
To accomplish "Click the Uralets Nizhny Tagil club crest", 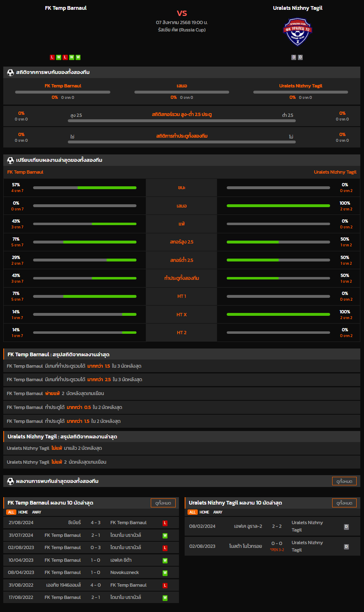I will point(297,31).
